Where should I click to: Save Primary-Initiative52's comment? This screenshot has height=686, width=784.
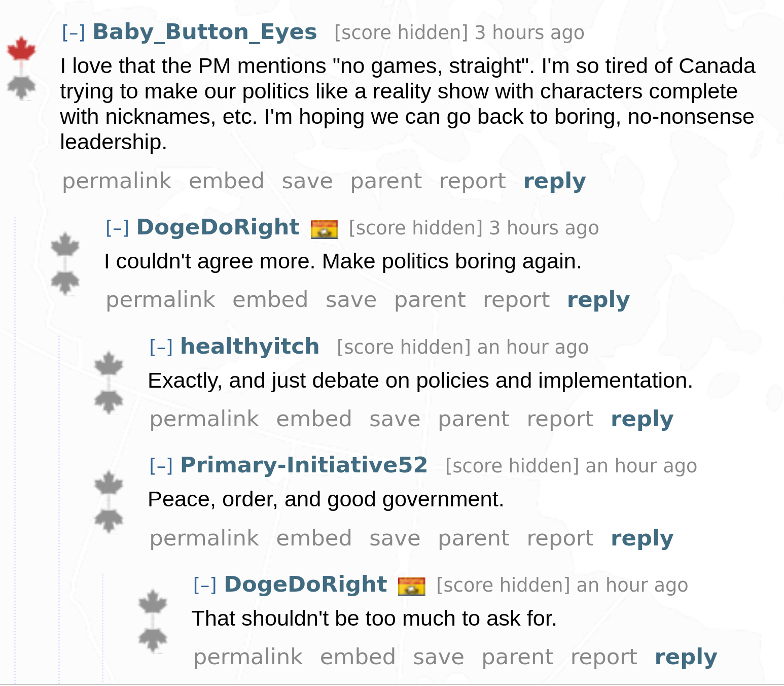click(x=395, y=538)
